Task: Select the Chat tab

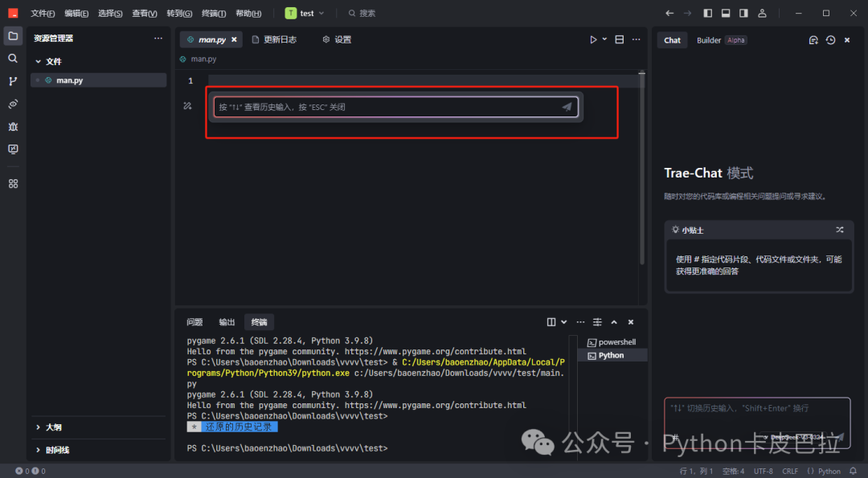Action: point(672,40)
